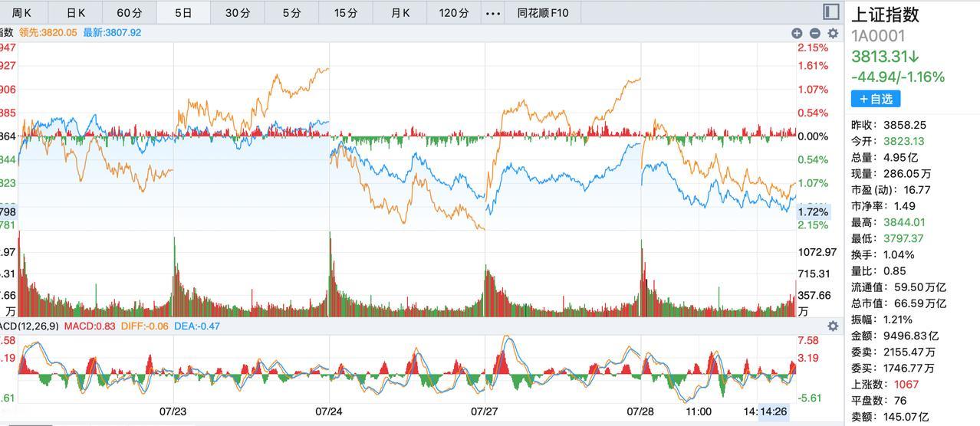Viewport: 980px width, 426px height.
Task: Expand more periods via the ellipsis button
Action: coord(493,13)
